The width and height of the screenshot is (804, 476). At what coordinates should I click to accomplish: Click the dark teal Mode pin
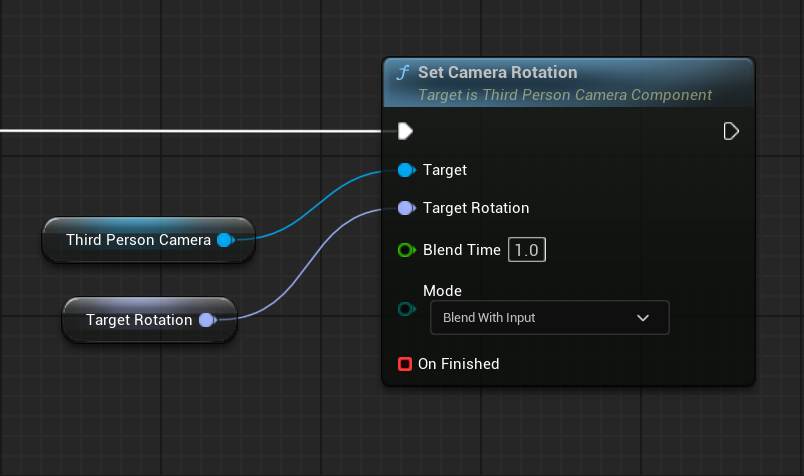(x=406, y=309)
